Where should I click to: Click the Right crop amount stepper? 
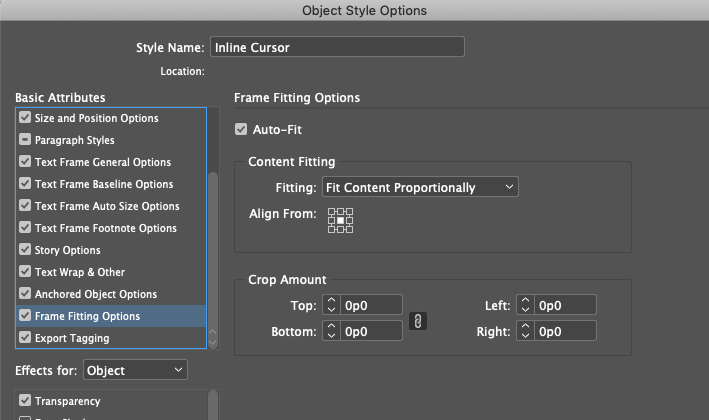525,331
